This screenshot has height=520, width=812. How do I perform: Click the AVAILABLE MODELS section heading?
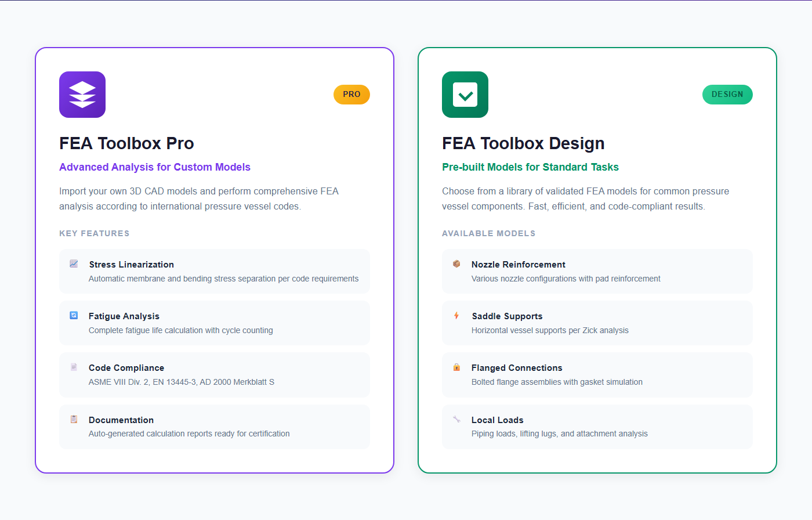click(489, 233)
